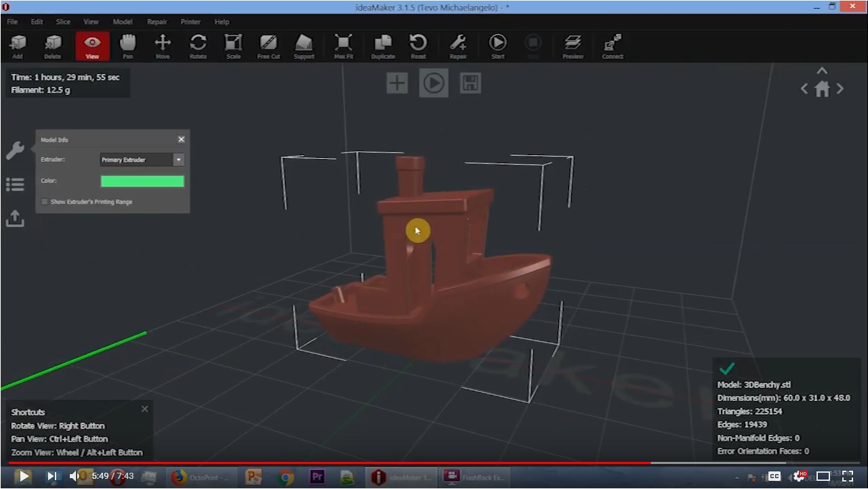Viewport: 868px width, 489px height.
Task: Click the FlashBack Express taskbar item
Action: coord(474,477)
